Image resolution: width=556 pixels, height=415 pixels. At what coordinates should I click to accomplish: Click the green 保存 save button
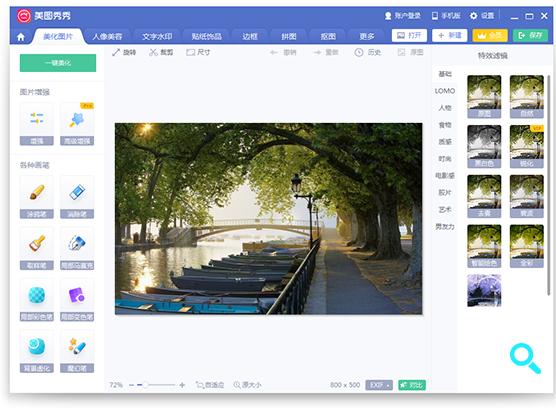tap(530, 35)
